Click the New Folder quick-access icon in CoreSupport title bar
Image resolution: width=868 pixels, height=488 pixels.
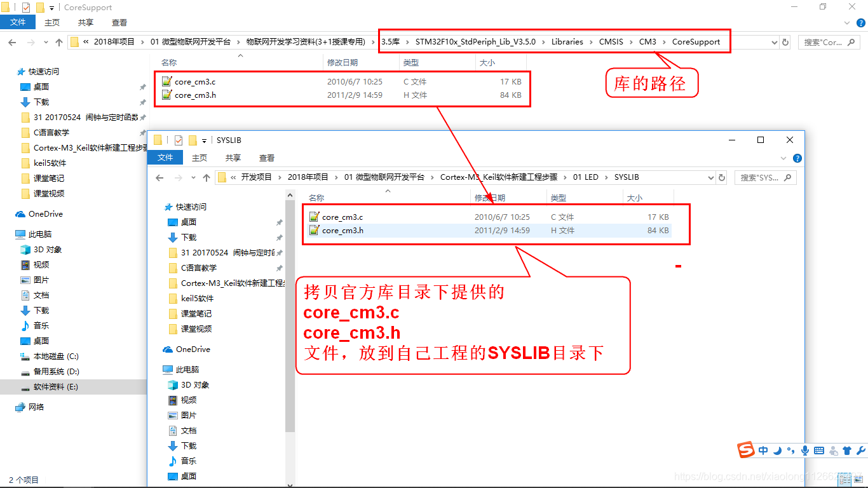pyautogui.click(x=40, y=8)
